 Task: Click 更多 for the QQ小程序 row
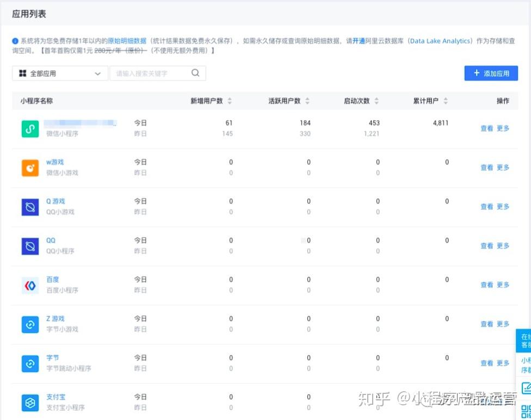(x=503, y=246)
